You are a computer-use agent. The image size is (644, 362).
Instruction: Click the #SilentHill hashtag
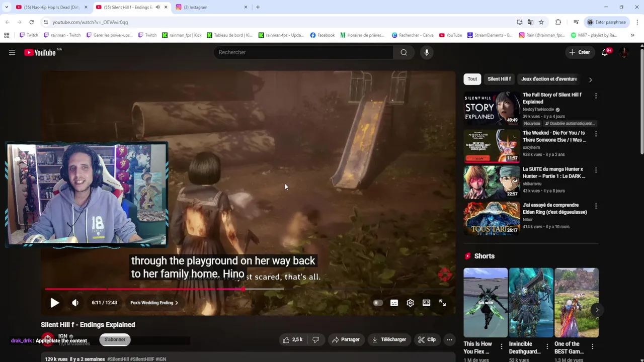pos(118,359)
